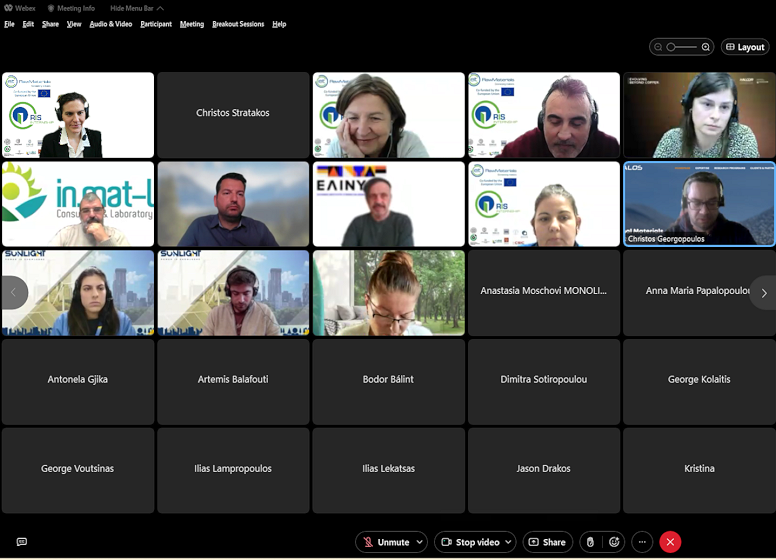776x560 pixels.
Task: Click the zoom in magnifier icon
Action: (x=706, y=47)
